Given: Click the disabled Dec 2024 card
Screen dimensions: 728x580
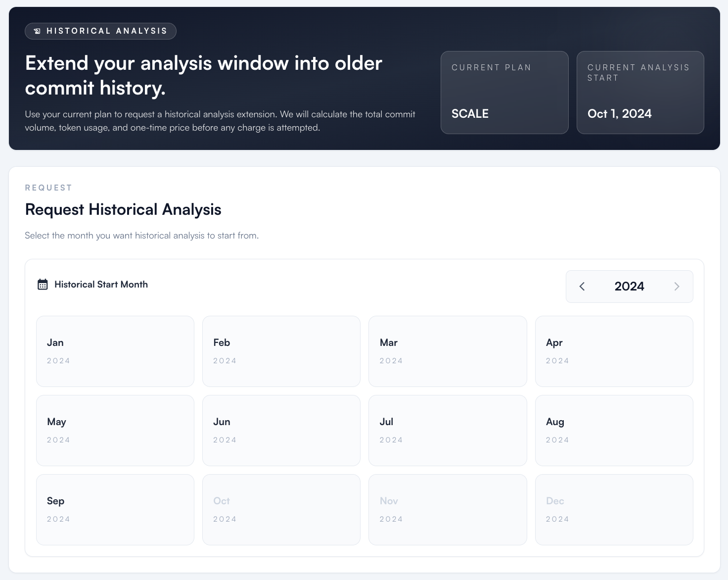Looking at the screenshot, I should coord(614,510).
